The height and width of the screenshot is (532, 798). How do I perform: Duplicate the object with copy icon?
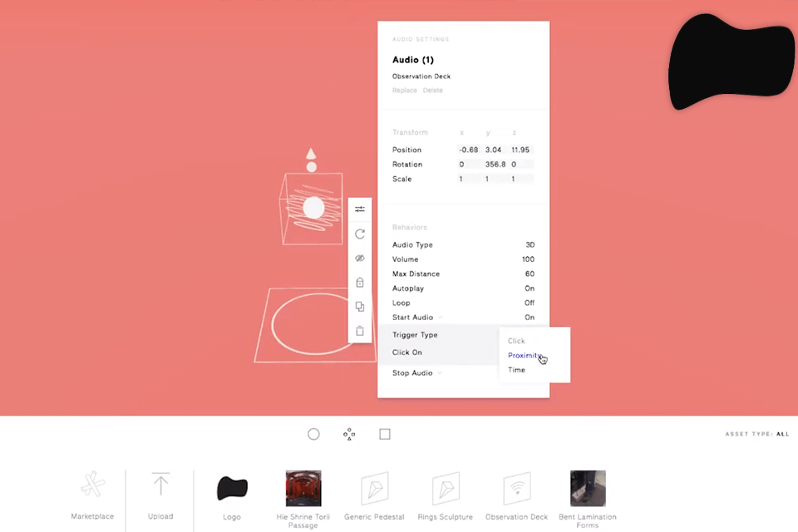(360, 307)
